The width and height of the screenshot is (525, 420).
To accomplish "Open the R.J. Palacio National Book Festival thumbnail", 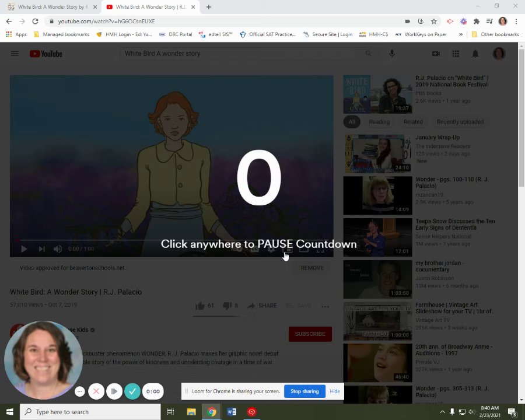I will pos(377,94).
